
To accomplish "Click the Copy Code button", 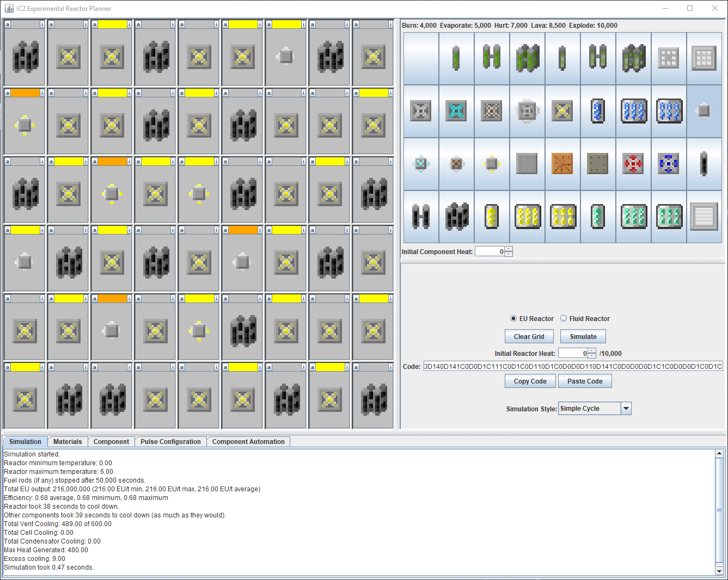I will coord(530,381).
